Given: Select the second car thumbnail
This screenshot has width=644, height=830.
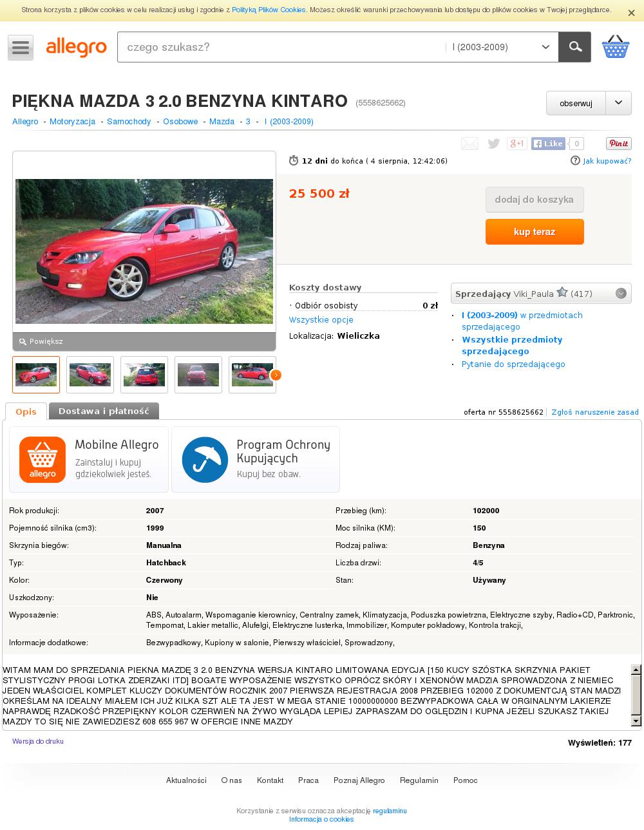Looking at the screenshot, I should tap(90, 375).
